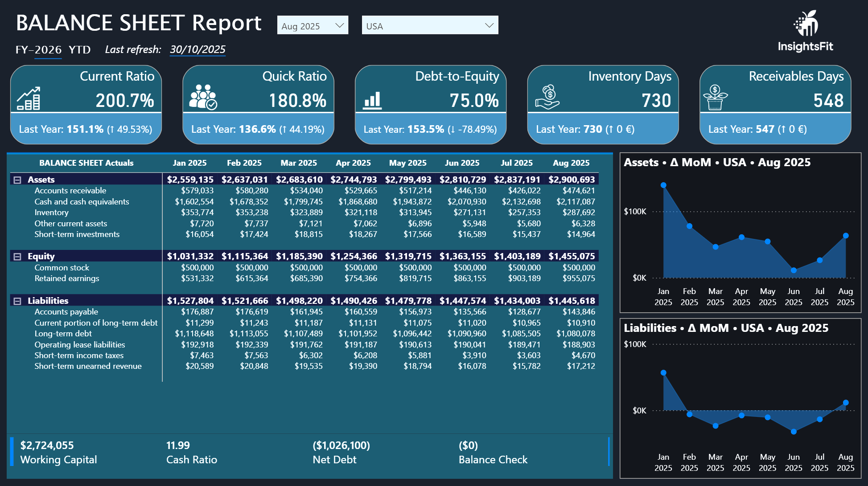Select the Jun data point in Liabilities chart
The width and height of the screenshot is (868, 486).
tap(794, 431)
